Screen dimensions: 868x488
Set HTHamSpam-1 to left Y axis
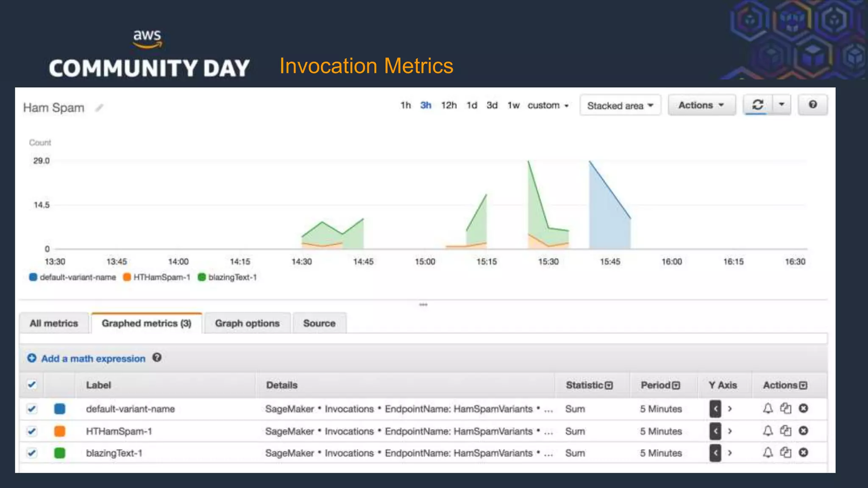coord(715,431)
